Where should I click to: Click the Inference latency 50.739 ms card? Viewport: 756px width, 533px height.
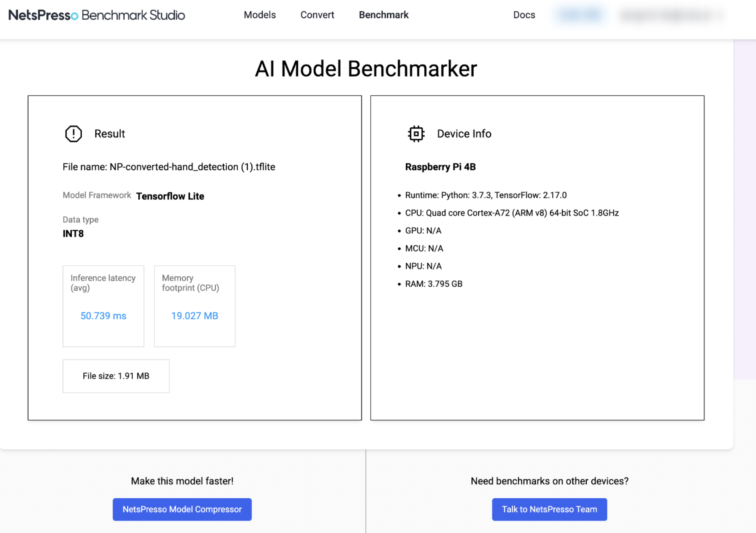click(103, 306)
